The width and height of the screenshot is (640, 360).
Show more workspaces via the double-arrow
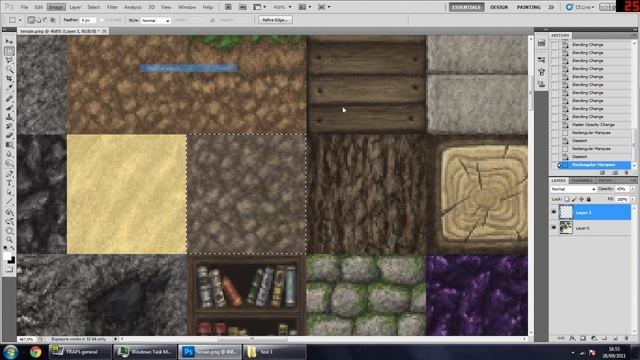coord(551,7)
